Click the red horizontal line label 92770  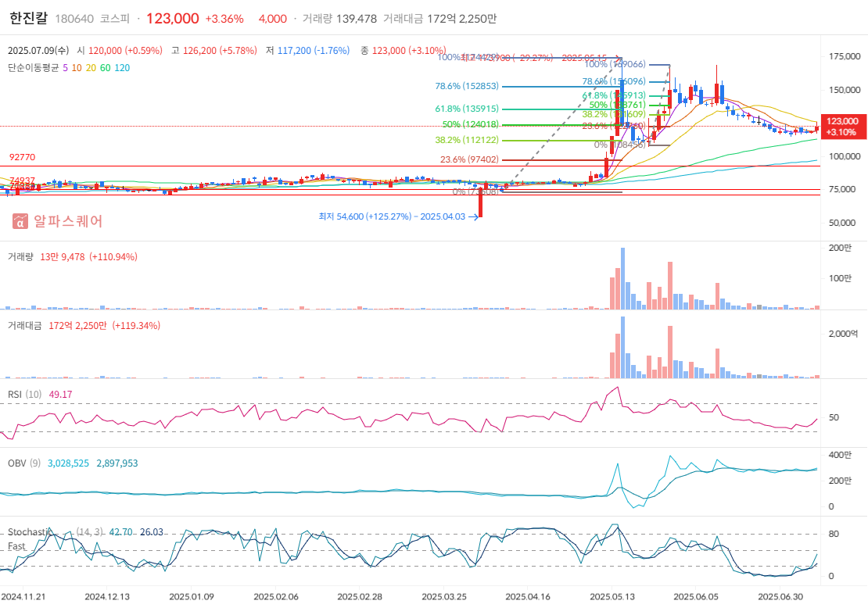(22, 157)
